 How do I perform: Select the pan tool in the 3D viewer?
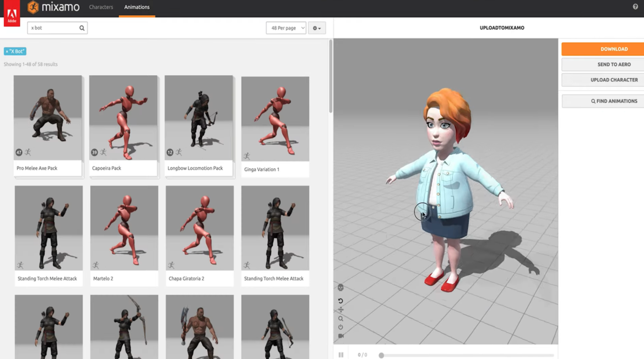340,310
